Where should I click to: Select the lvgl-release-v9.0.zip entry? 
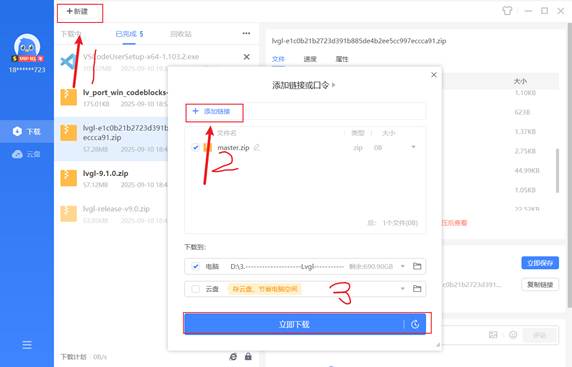click(112, 214)
